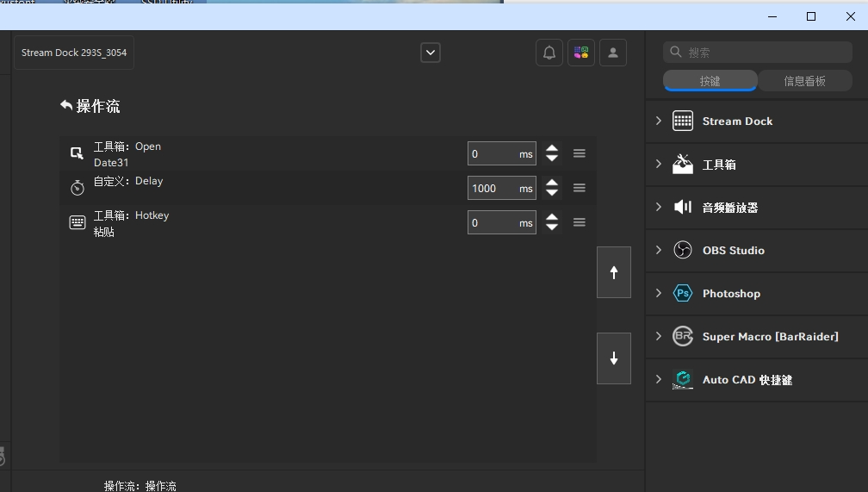The width and height of the screenshot is (868, 492).
Task: Click the user profile icon
Action: (x=613, y=53)
